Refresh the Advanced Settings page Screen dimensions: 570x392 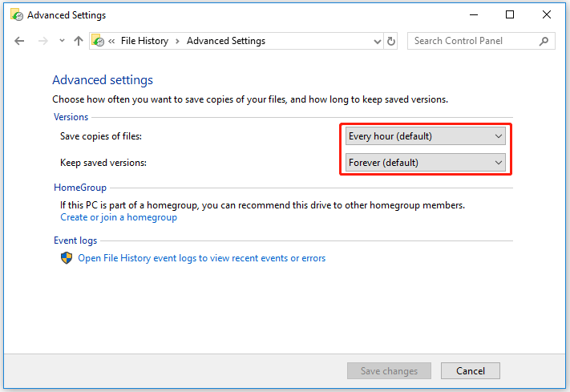391,42
